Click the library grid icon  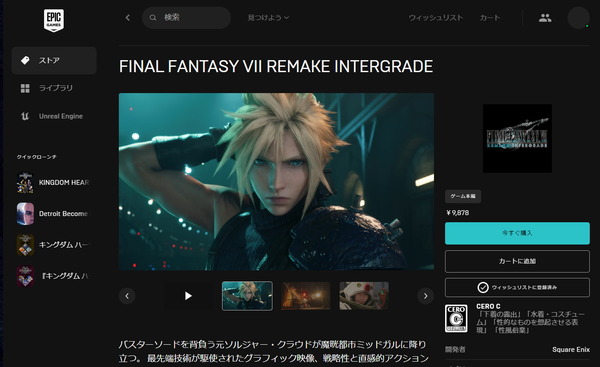[x=25, y=88]
